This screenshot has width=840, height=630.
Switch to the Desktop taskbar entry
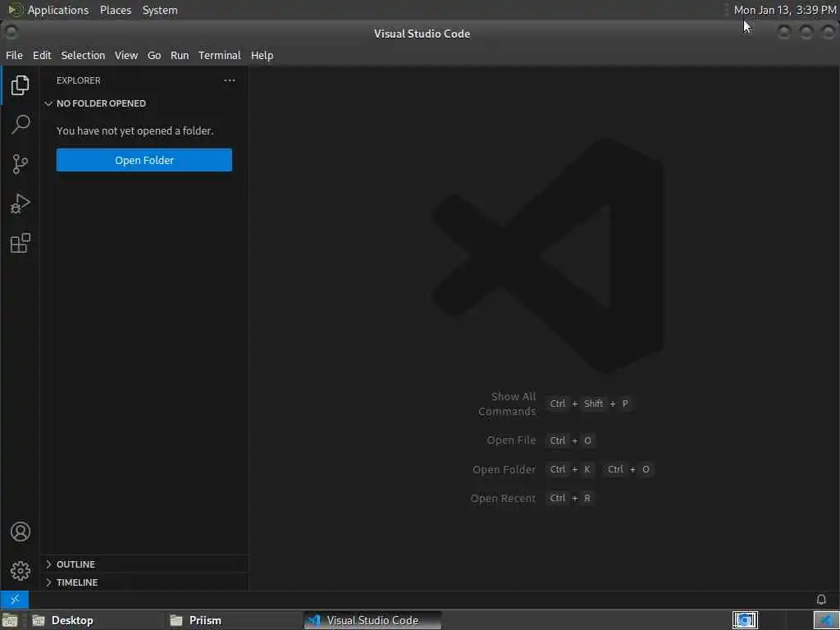tap(97, 620)
